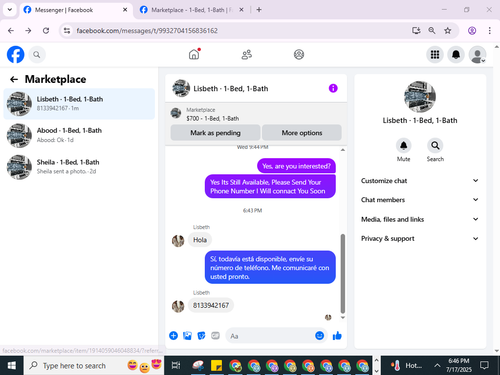Close the Marketplace browser tab
The height and width of the screenshot is (375, 500).
[241, 10]
